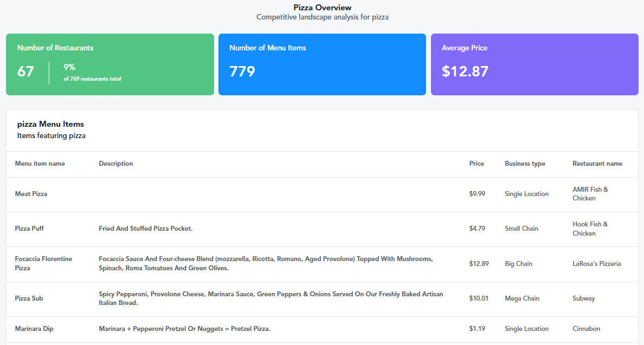Click the Cinnabon restaurant name

(x=587, y=329)
